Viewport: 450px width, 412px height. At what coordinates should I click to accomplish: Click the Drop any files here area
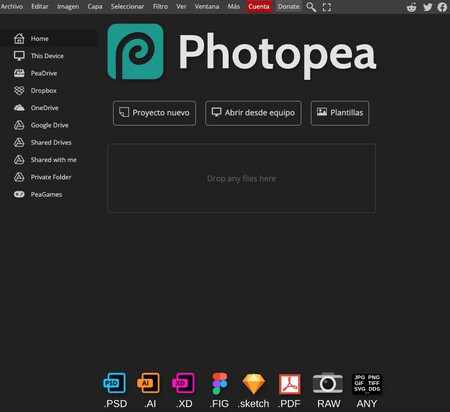point(241,178)
